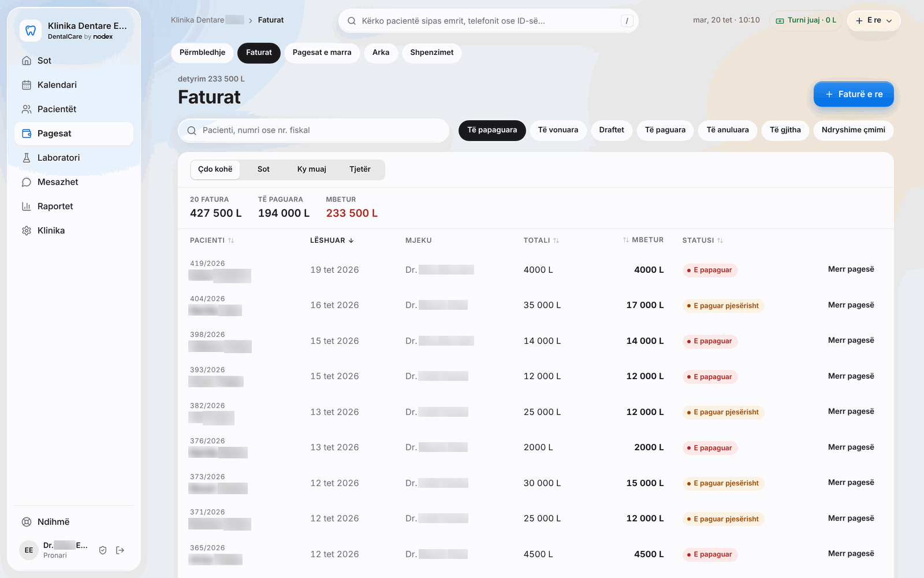Open the Arka tab
Screen dimensions: 924x578
(381, 53)
